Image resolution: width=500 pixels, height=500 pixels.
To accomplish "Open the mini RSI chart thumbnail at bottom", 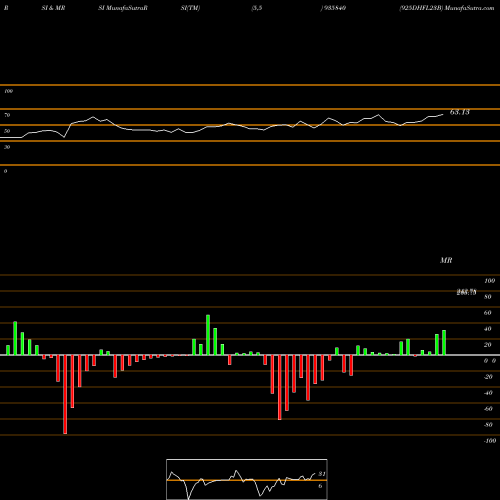I will point(247,479).
